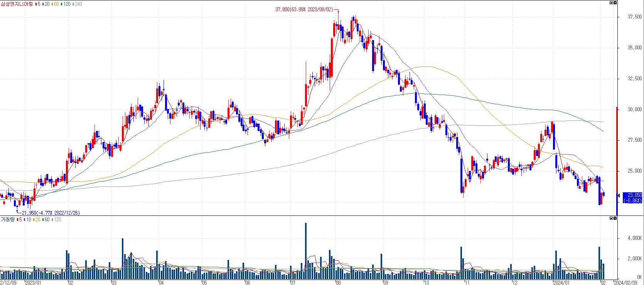Click the 11 month axis label
Image resolution: width=644 pixels, height=285 pixels.
tap(467, 282)
